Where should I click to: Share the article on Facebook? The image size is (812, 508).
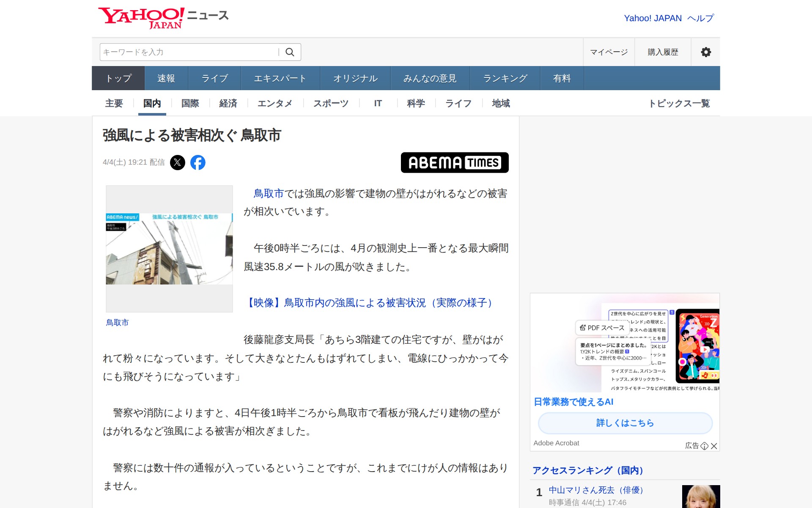click(199, 162)
